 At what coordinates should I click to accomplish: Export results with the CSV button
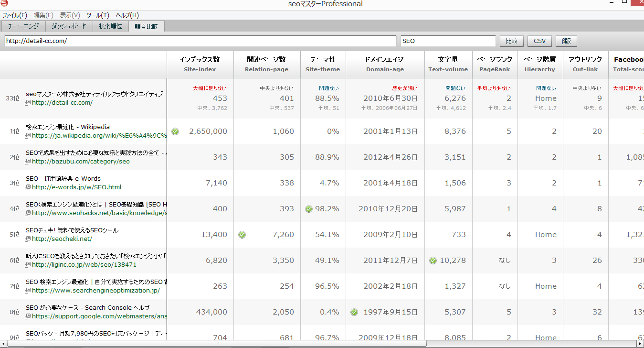(539, 41)
